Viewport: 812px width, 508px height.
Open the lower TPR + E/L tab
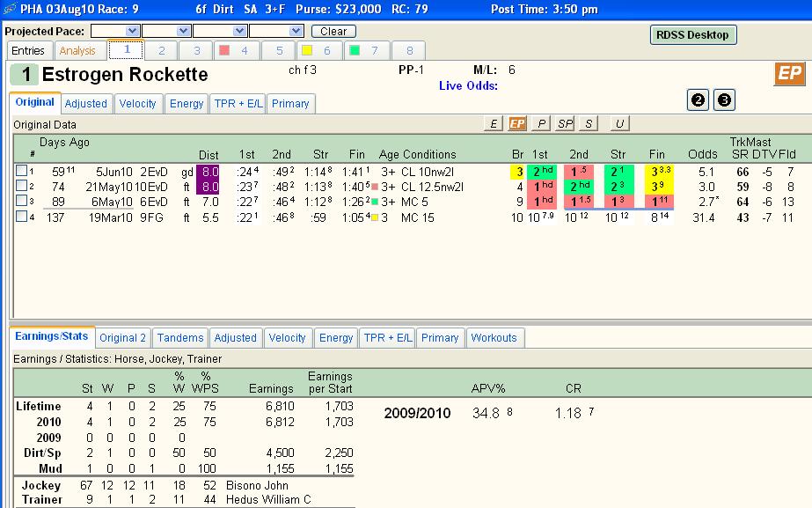coord(388,338)
